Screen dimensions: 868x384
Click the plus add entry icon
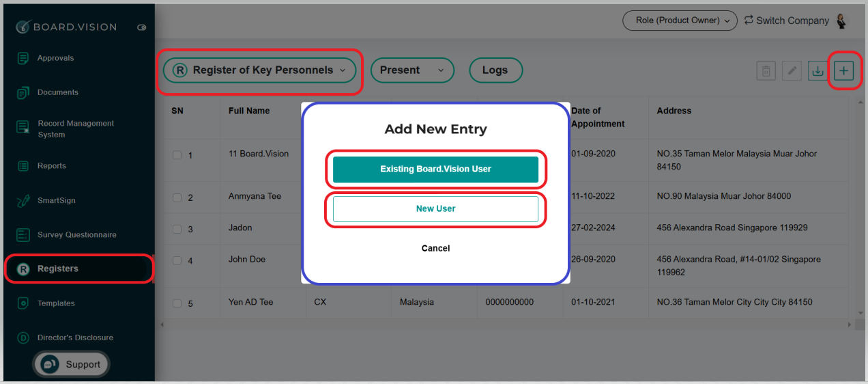(844, 70)
